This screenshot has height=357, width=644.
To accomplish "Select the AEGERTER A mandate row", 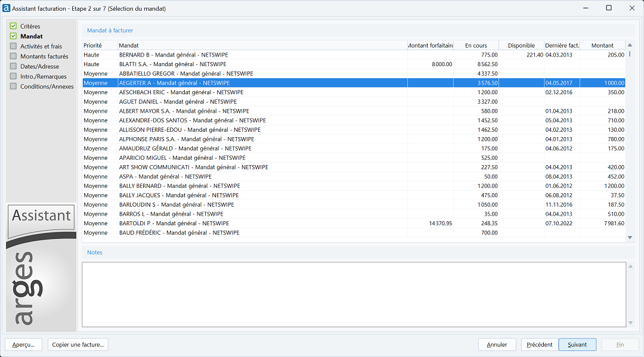I will pyautogui.click(x=354, y=83).
